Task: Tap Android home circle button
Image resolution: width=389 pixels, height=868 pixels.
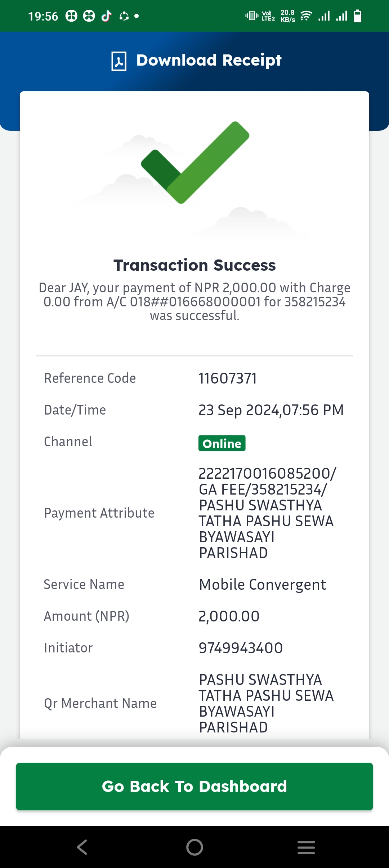Action: click(194, 847)
